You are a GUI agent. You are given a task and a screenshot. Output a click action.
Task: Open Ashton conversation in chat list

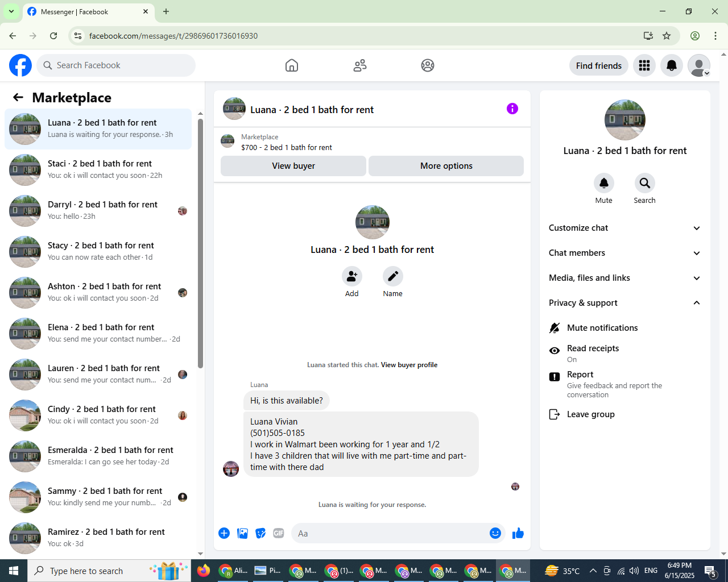pos(98,293)
